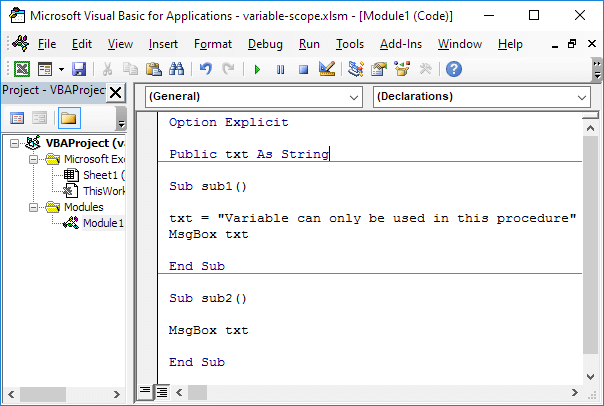Click the Run Sub green play icon
The image size is (604, 406).
pos(257,69)
